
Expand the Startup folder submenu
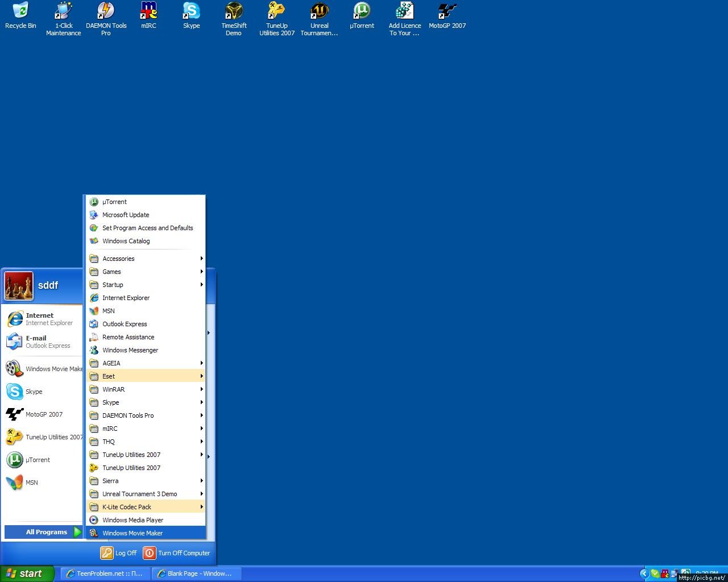146,285
